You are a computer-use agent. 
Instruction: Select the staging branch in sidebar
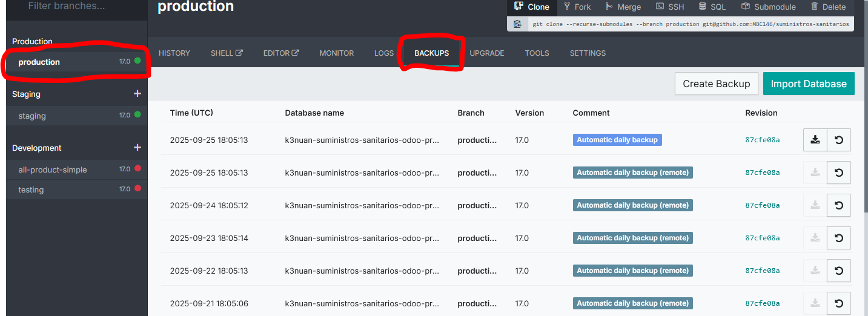(32, 116)
